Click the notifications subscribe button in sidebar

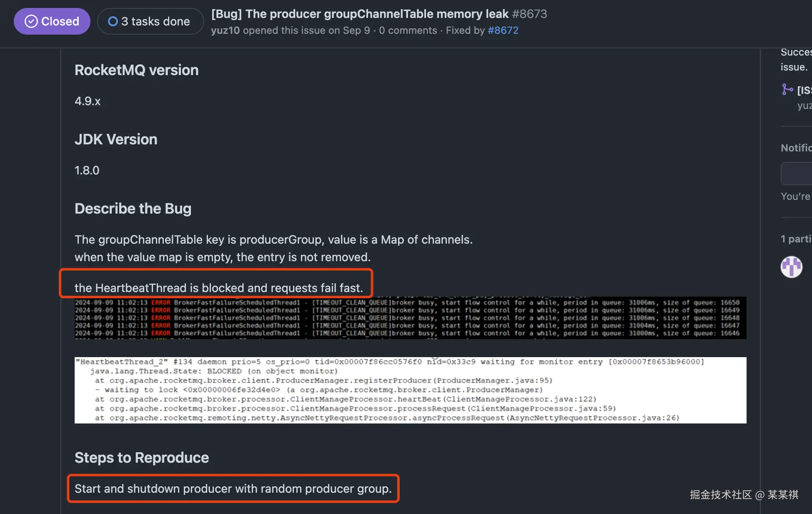pyautogui.click(x=797, y=174)
